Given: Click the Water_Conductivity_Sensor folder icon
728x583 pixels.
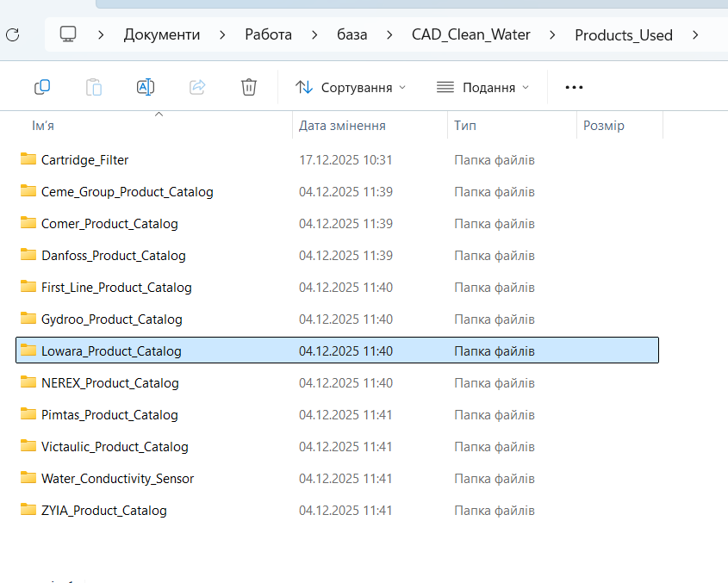Looking at the screenshot, I should tap(28, 478).
